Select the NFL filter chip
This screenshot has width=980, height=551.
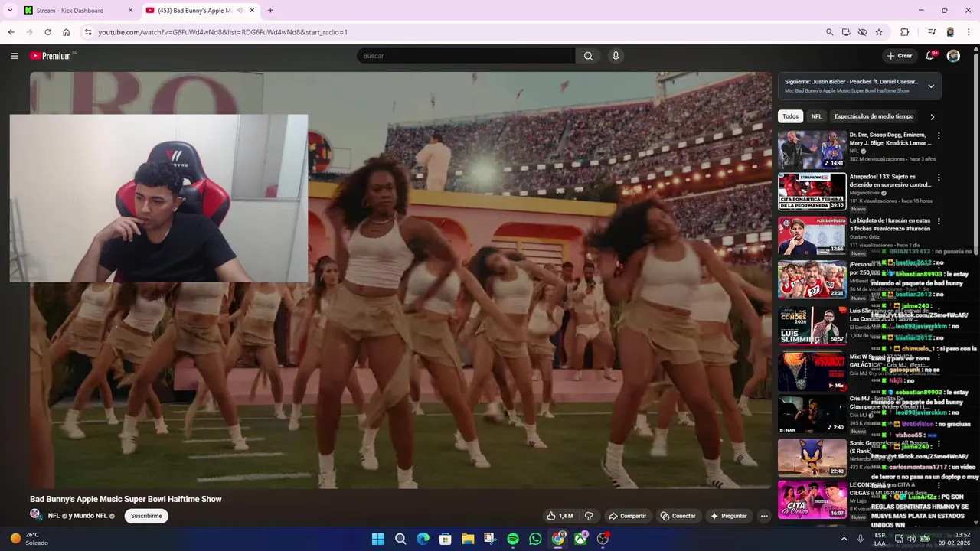point(816,116)
